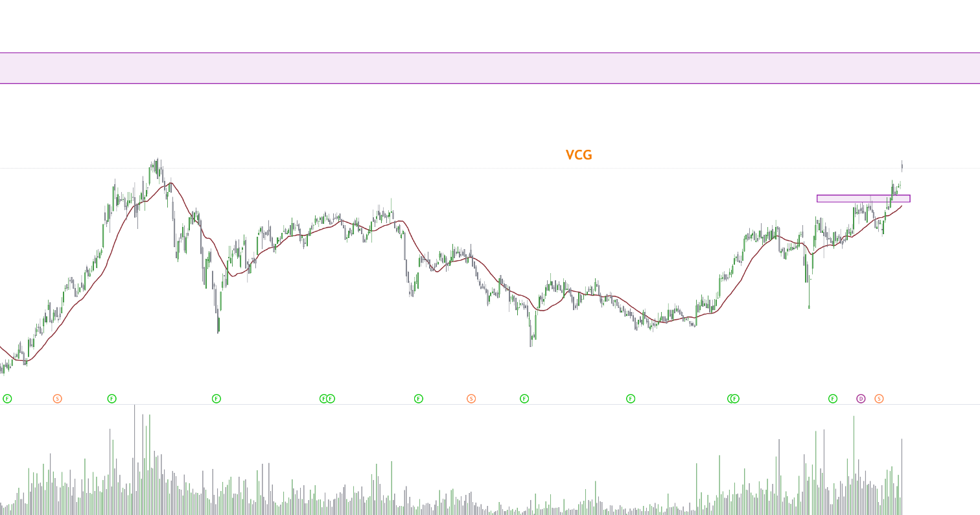Open the rightmost orange S event marker

(879, 398)
